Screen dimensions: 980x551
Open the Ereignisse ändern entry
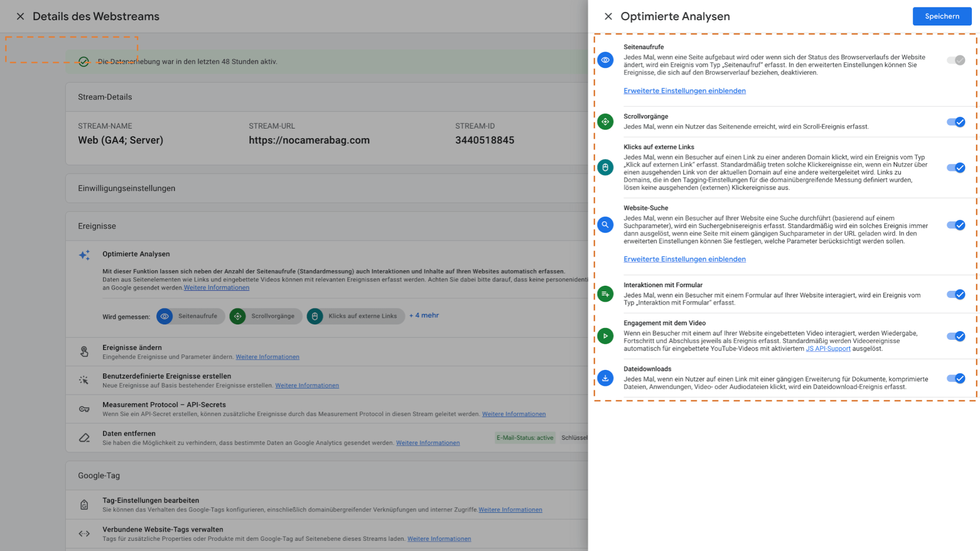tap(132, 347)
